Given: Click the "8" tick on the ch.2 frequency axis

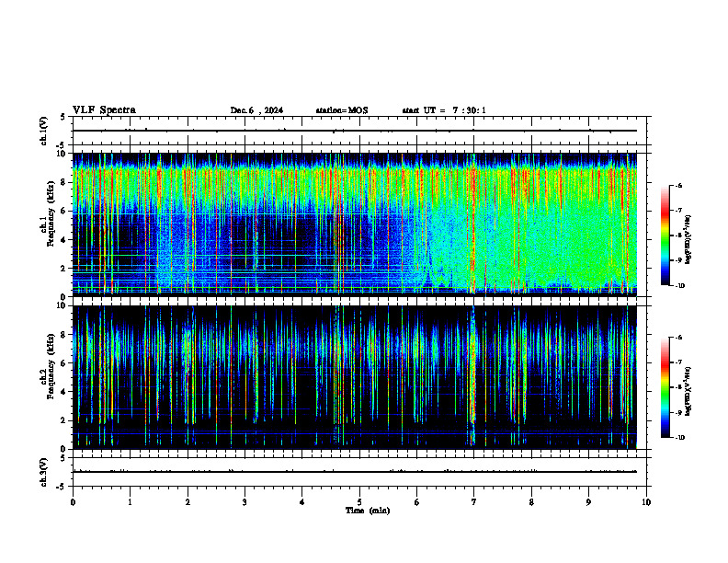Looking at the screenshot, I should click(65, 335).
